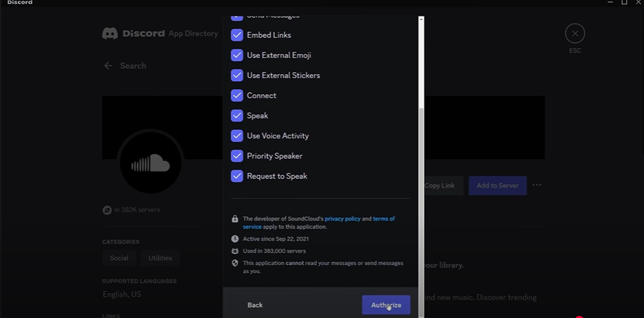
Task: Click the lock icon beside developer notice
Action: (235, 219)
